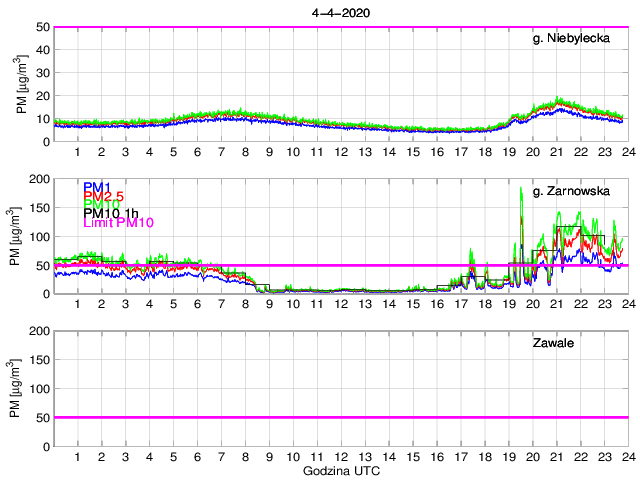
Task: Click the tallest green PM10 spike in Zarnowska plot
Action: tap(522, 189)
